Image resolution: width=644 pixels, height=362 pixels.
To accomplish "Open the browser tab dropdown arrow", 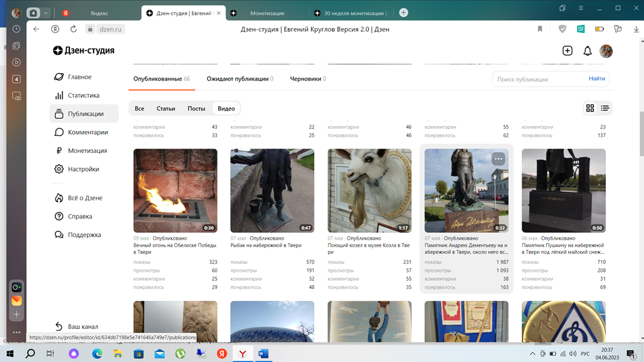I will [46, 12].
